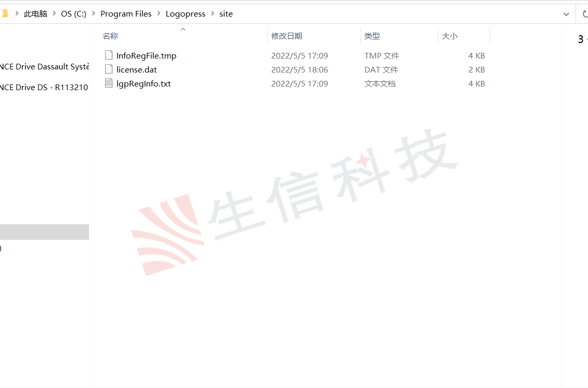This screenshot has width=588, height=388.
Task: Click the highlighted item in navigation pane
Action: [44, 232]
